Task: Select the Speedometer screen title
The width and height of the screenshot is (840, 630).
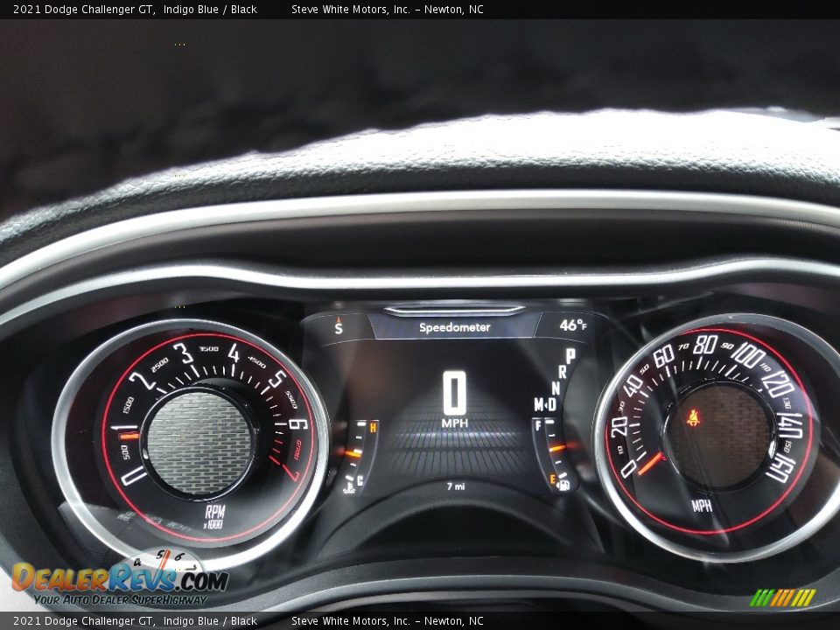Action: click(x=454, y=327)
